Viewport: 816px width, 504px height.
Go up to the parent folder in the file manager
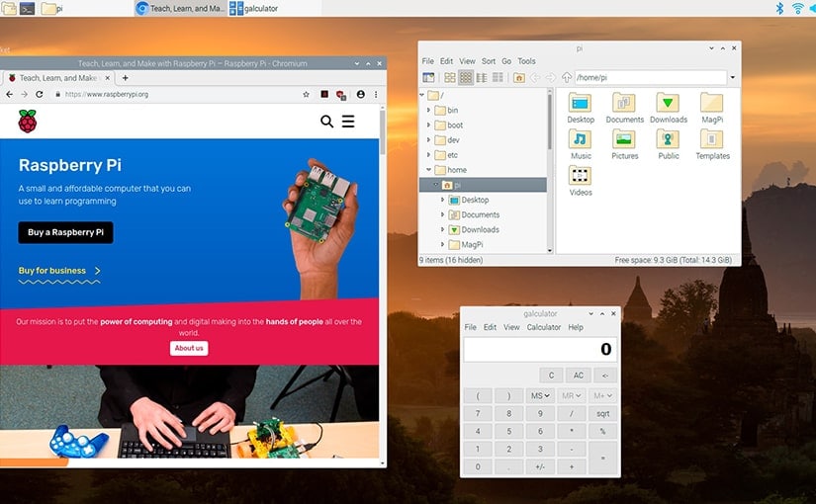[567, 77]
